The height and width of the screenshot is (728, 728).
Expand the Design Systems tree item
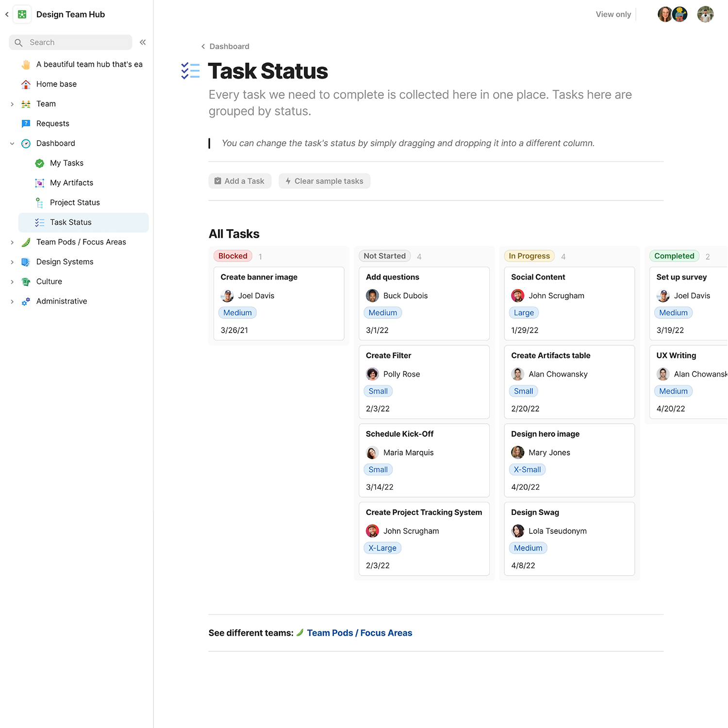(x=12, y=262)
